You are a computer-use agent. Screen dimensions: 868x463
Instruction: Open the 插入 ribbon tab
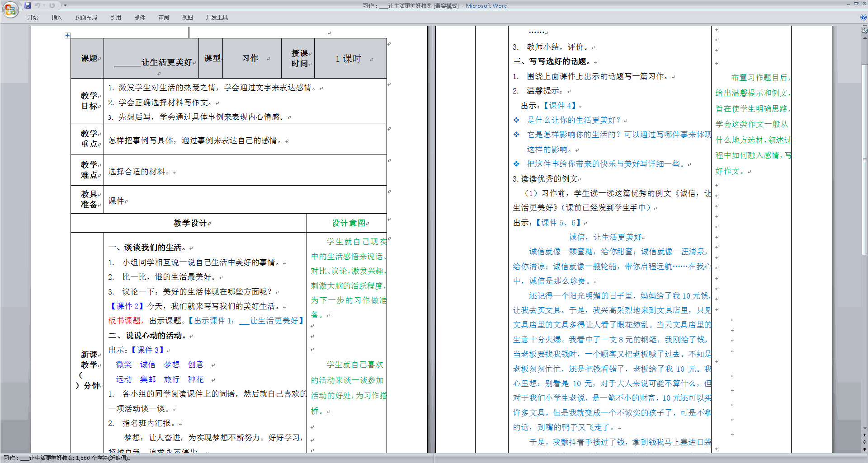tap(57, 18)
